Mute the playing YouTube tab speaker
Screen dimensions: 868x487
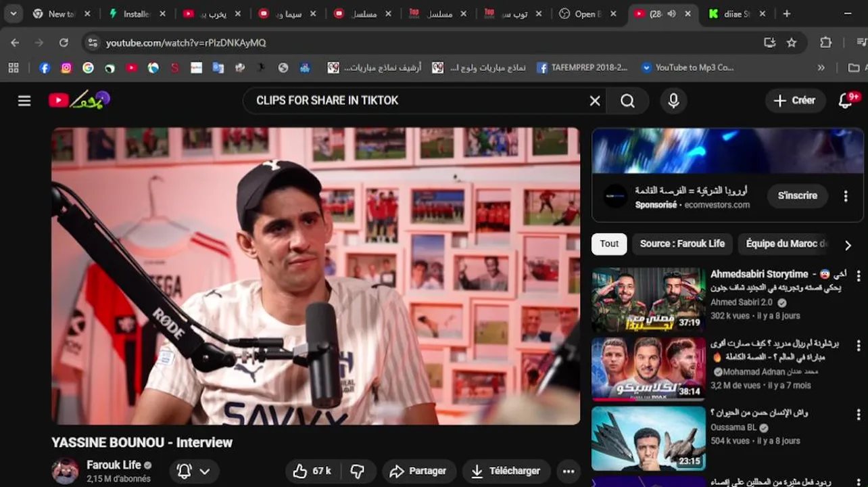point(672,14)
